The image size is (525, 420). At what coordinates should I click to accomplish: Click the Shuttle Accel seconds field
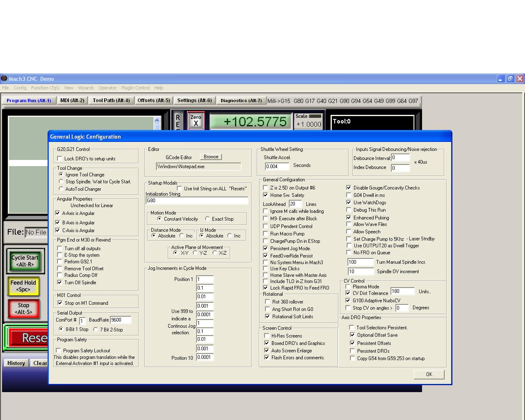click(x=277, y=166)
